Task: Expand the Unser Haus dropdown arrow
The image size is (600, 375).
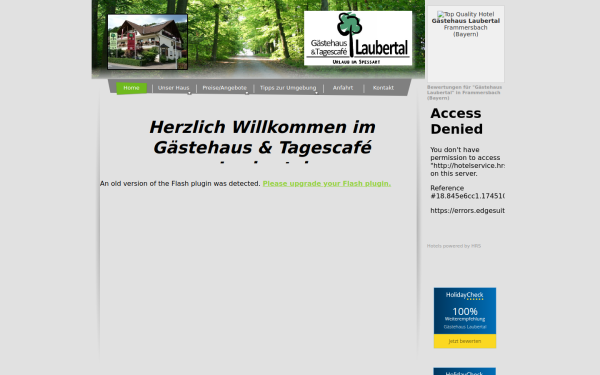Action: 189,93
